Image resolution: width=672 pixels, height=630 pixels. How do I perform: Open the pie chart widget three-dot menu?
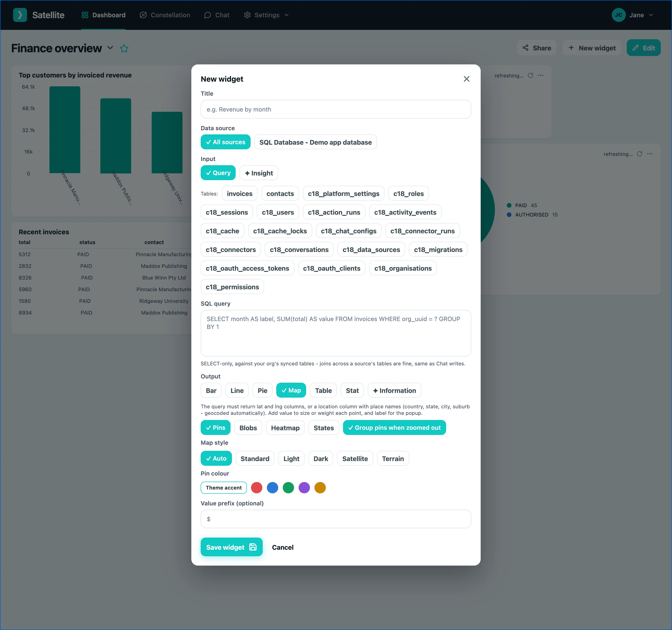(x=650, y=154)
